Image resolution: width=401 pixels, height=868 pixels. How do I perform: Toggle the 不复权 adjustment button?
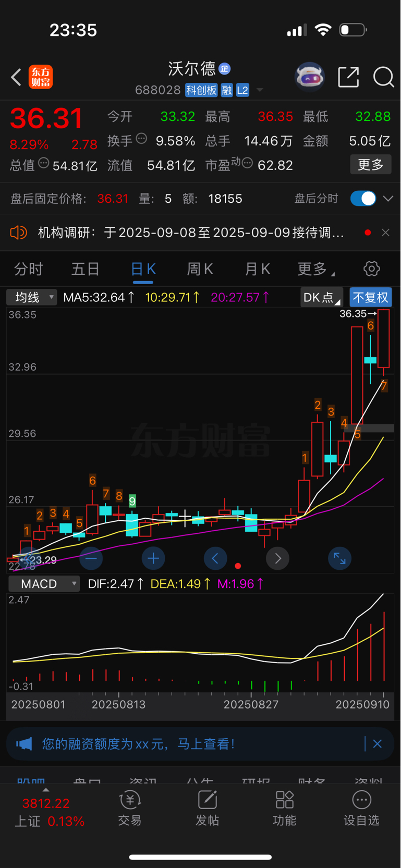click(371, 297)
